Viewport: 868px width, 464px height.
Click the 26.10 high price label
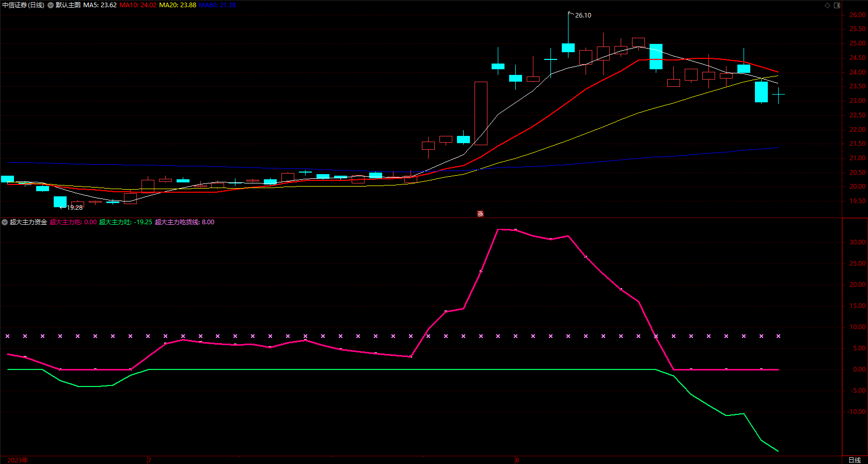click(x=583, y=16)
